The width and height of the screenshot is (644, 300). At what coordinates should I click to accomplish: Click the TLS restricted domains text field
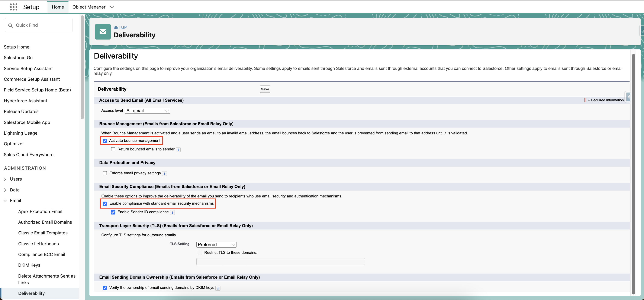point(280,262)
